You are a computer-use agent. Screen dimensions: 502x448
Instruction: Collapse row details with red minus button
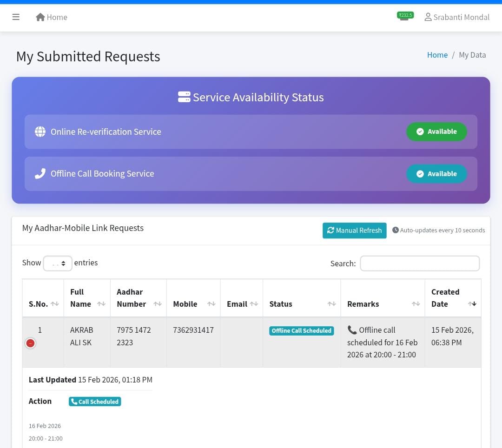[30, 343]
